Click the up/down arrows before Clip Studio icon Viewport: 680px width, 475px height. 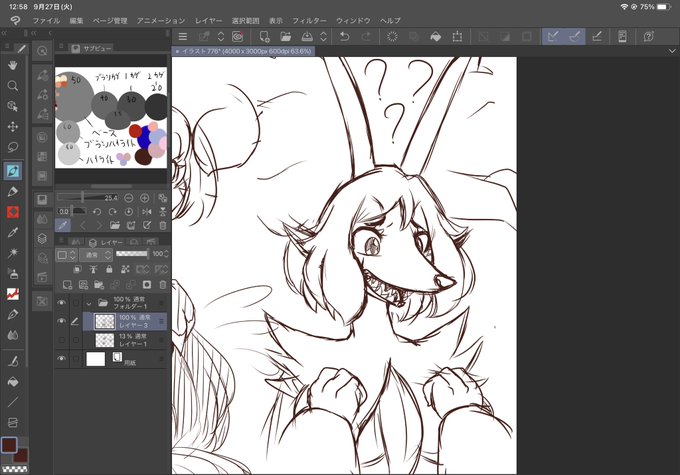coord(221,37)
